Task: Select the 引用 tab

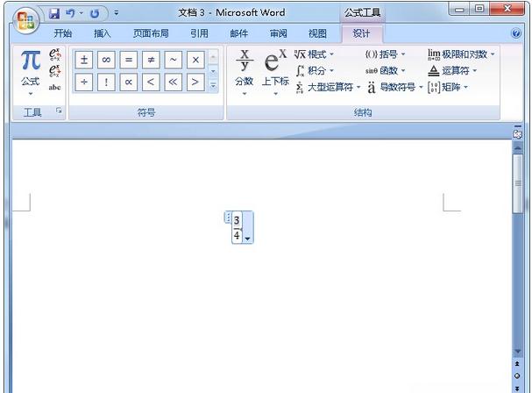Action: tap(199, 33)
